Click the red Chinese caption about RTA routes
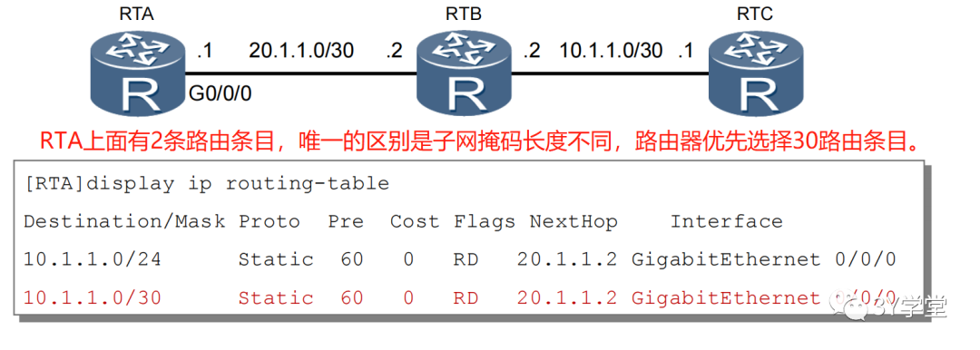Viewport: 980px width, 350px height. coord(480,141)
